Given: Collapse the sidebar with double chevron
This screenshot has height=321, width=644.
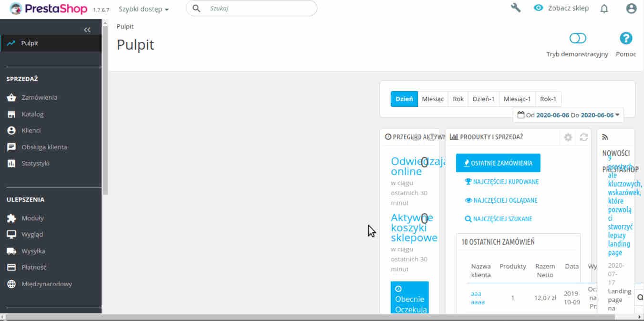Looking at the screenshot, I should [x=87, y=30].
